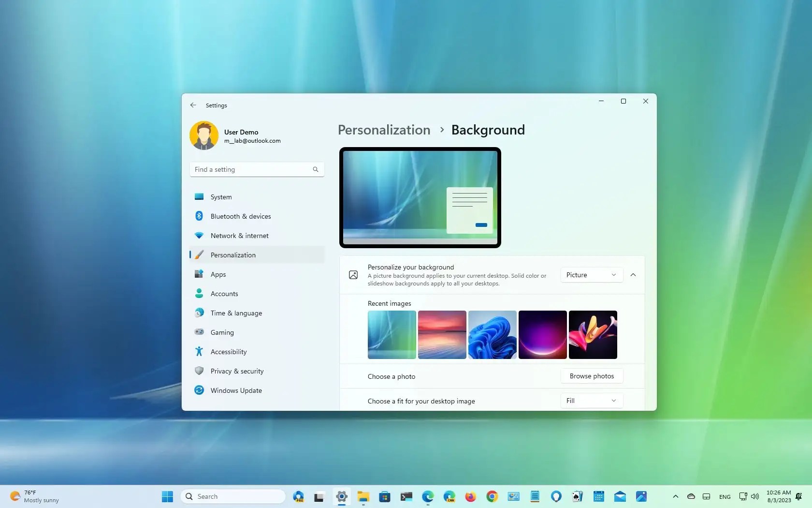Go to Gaming settings
Screen dimensions: 812x508
[x=257, y=332]
